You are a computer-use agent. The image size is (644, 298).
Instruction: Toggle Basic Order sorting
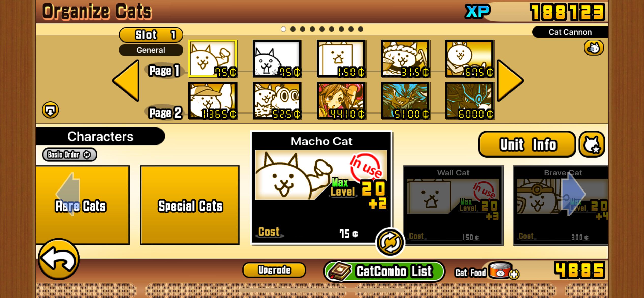(x=69, y=155)
